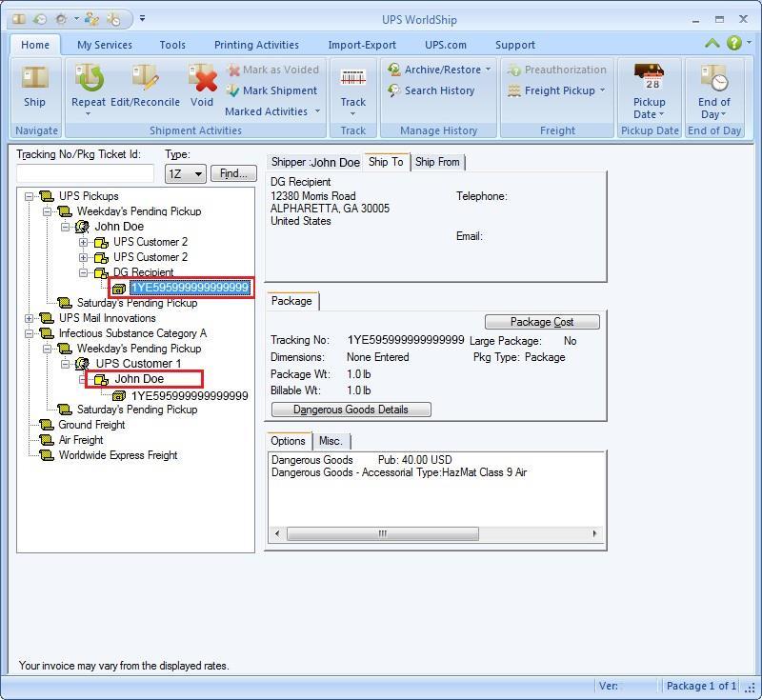Click the people icon in quick access toolbar
Viewport: 762px width, 700px height.
[91, 19]
